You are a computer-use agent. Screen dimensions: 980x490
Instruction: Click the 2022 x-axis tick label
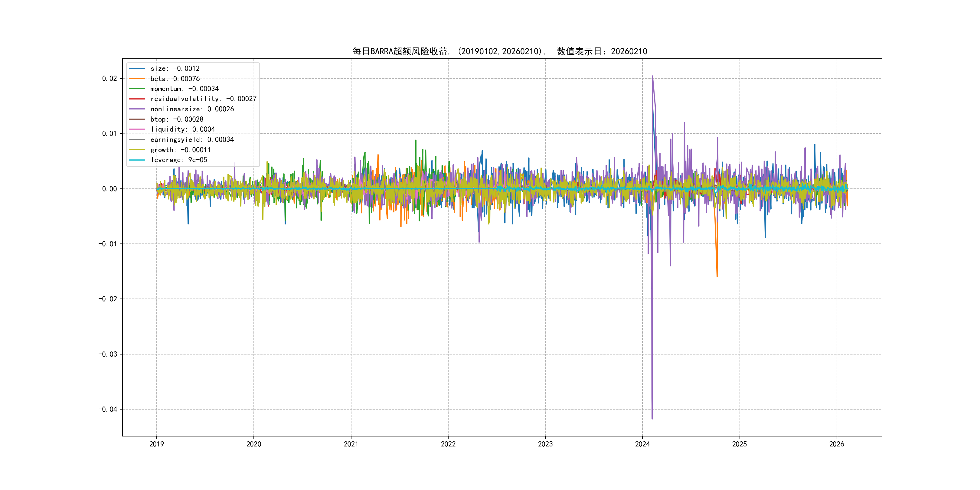click(x=448, y=444)
